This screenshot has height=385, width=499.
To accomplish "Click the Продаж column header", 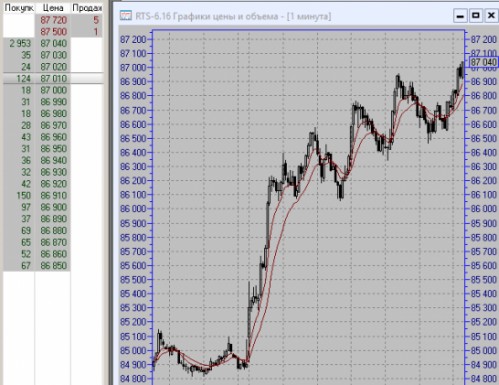I will point(87,8).
